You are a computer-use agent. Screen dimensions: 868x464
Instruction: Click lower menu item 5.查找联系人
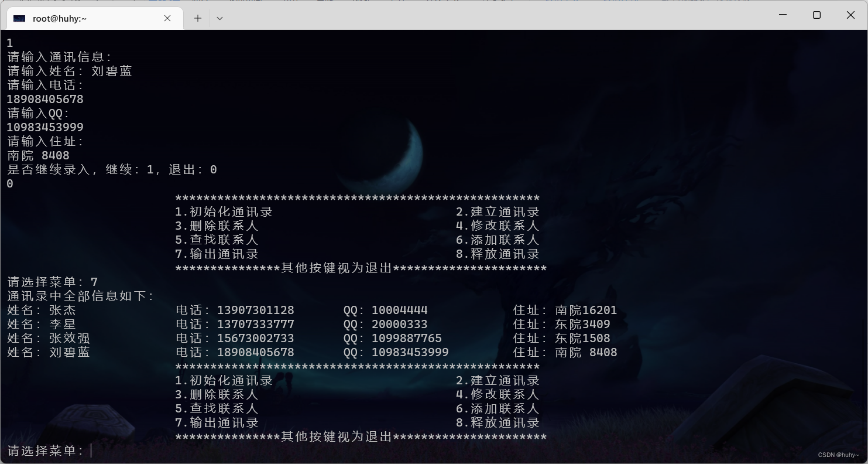(x=217, y=408)
